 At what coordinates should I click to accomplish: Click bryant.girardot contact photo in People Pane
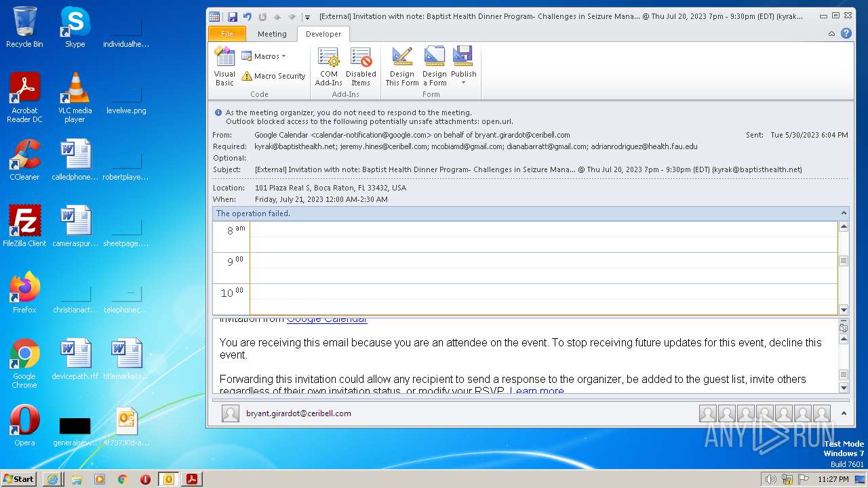pos(231,413)
